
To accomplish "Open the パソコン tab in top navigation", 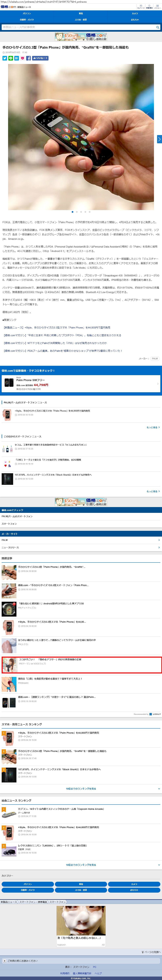I will 27,13.
